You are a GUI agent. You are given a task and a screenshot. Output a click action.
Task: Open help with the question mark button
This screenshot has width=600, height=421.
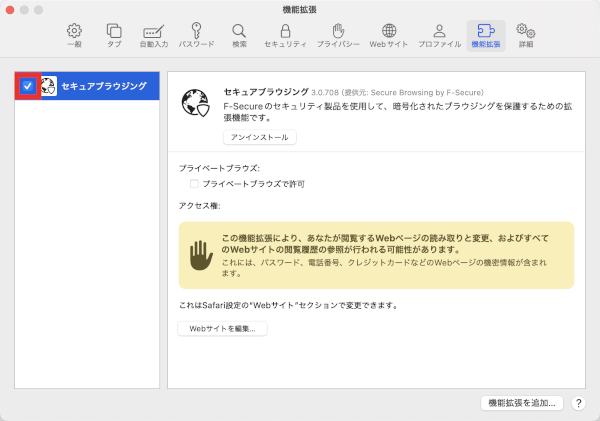tap(578, 402)
